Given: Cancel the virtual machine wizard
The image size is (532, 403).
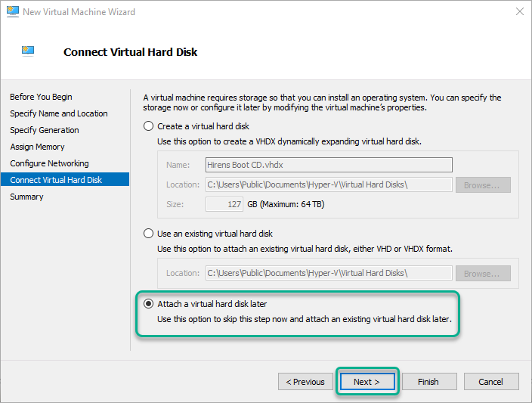Looking at the screenshot, I should [491, 382].
